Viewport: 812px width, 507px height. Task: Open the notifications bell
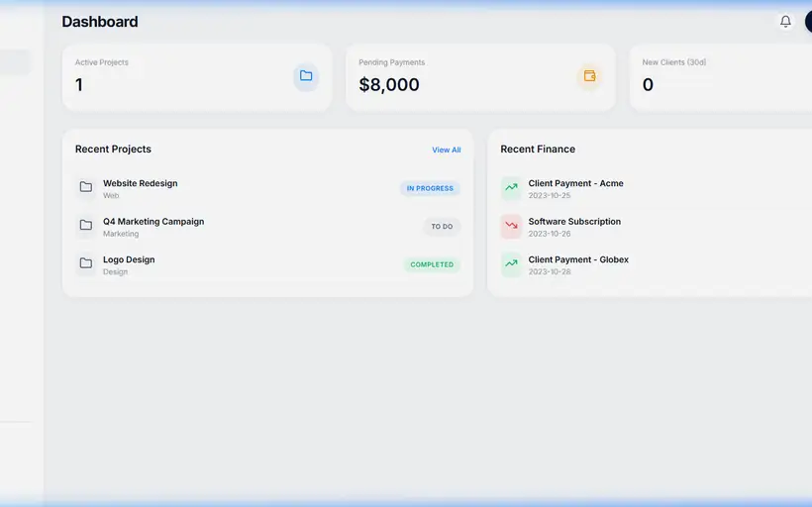coord(785,21)
